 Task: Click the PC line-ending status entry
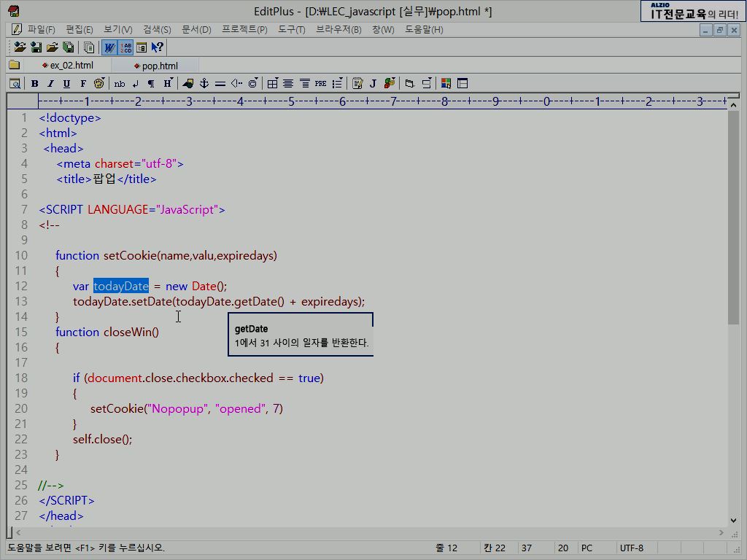point(587,548)
